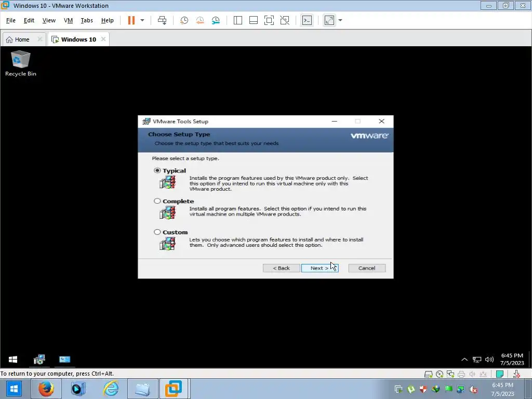Pause the virtual machine from the toolbar
This screenshot has width=532, height=399.
131,20
